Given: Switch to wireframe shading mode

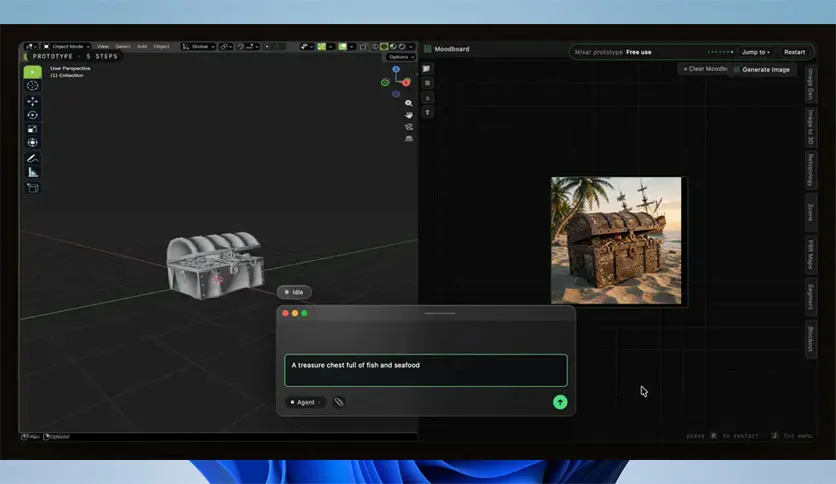Looking at the screenshot, I should 375,46.
